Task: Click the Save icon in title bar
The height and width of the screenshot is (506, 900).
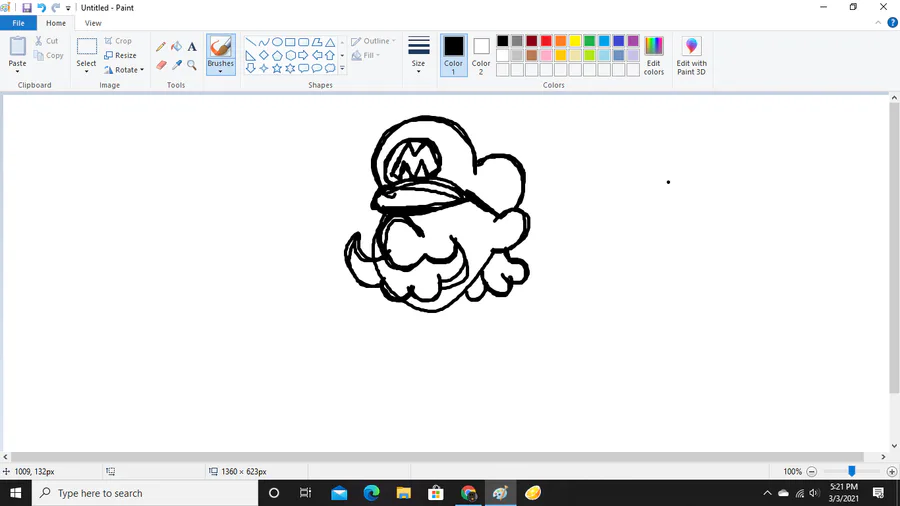Action: (26, 7)
